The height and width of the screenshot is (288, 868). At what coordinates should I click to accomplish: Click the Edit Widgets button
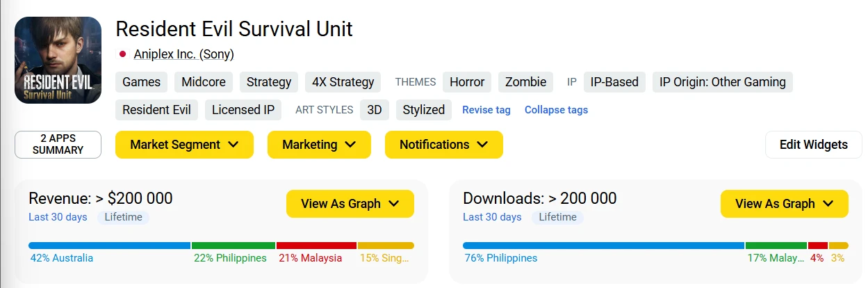pyautogui.click(x=813, y=145)
